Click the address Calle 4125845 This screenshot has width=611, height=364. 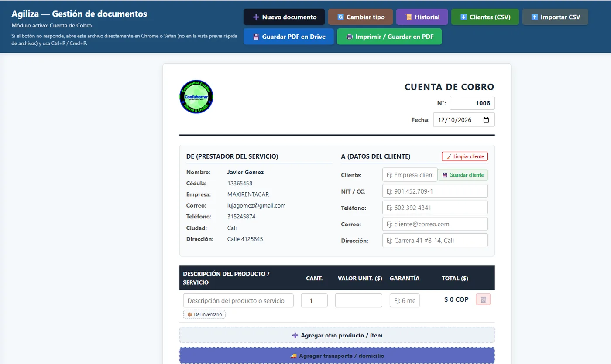pos(245,239)
